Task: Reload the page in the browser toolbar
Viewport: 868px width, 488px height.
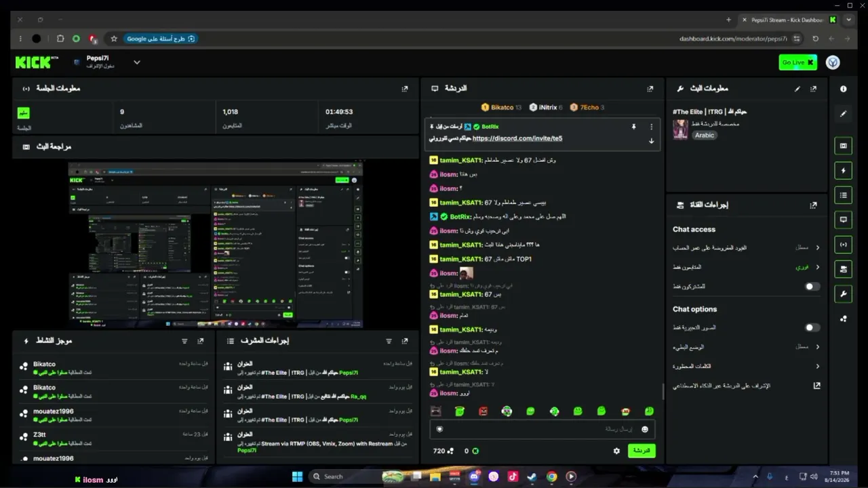Action: [x=815, y=39]
